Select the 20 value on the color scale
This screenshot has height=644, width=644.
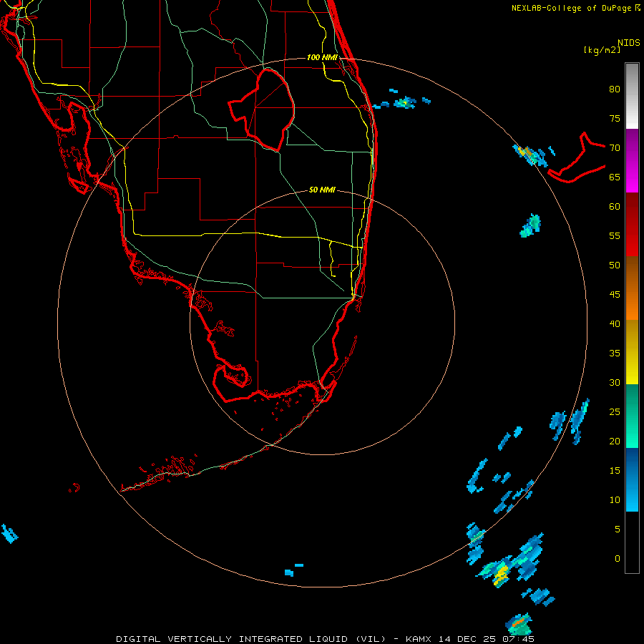click(615, 441)
